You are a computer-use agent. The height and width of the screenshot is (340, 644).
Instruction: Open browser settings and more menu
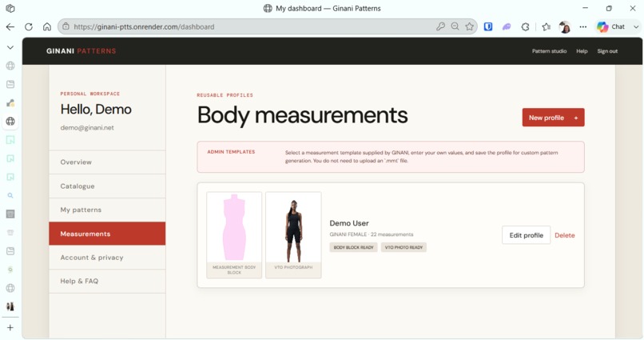coord(583,26)
